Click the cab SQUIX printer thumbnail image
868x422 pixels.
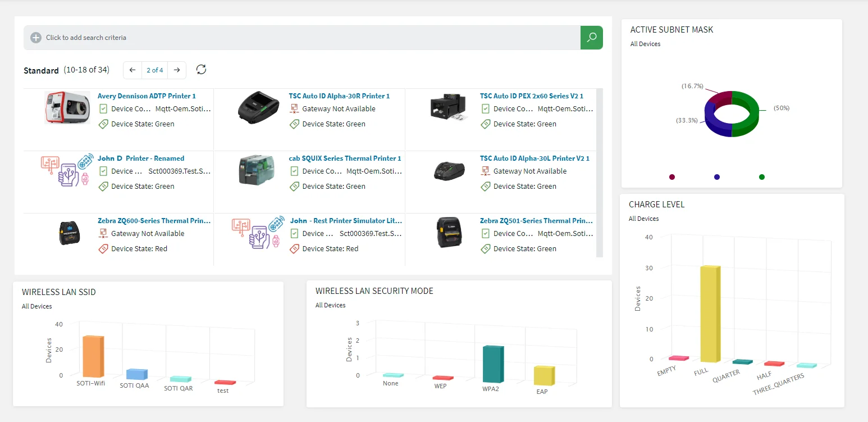click(x=257, y=170)
